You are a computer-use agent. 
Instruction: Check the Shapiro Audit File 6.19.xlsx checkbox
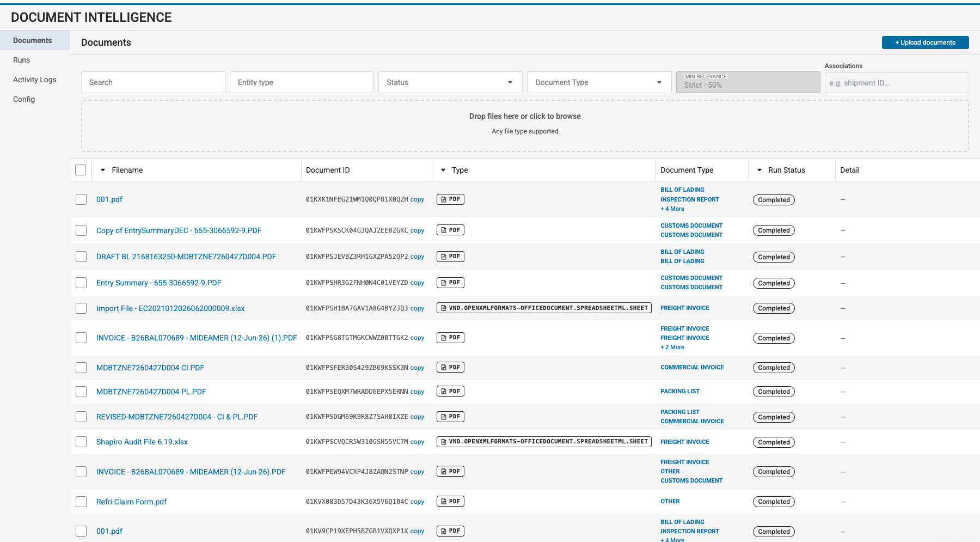click(81, 442)
